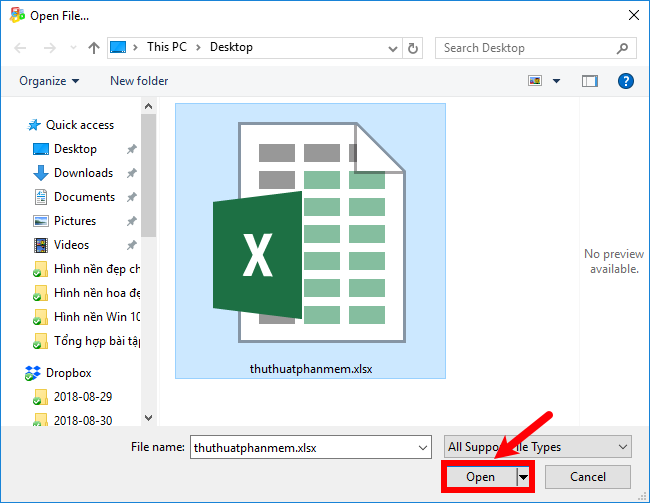The image size is (650, 503).
Task: Click the navigation pane scrollbar thumb
Action: coord(148,176)
